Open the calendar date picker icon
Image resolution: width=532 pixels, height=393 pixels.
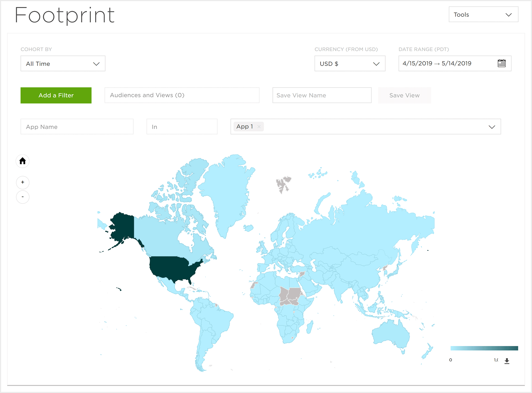click(x=501, y=63)
